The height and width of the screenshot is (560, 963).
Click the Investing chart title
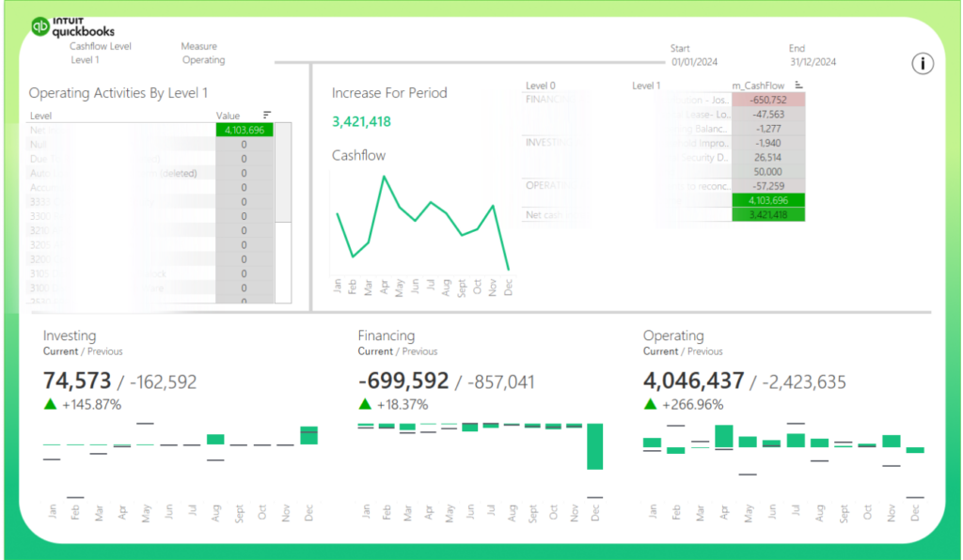click(x=70, y=335)
